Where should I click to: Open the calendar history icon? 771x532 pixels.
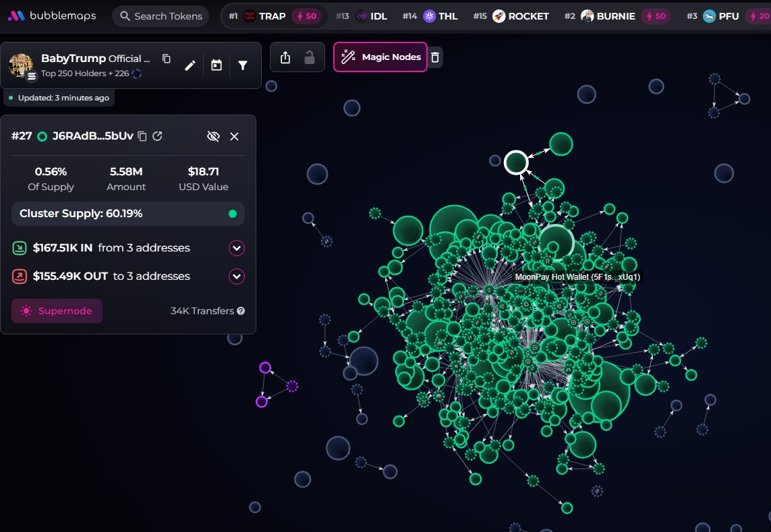(217, 65)
